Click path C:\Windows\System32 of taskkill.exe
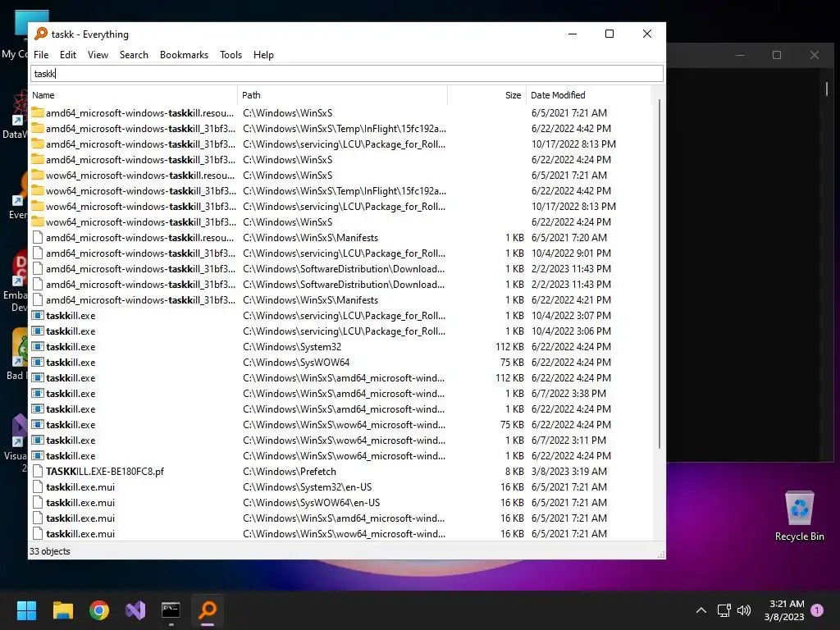Screen dimensions: 840x630 [292, 347]
